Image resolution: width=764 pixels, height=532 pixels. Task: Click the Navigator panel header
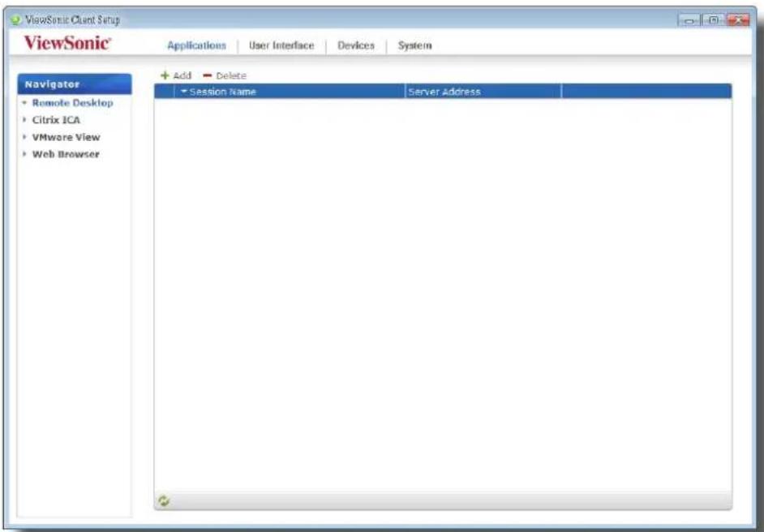point(75,84)
